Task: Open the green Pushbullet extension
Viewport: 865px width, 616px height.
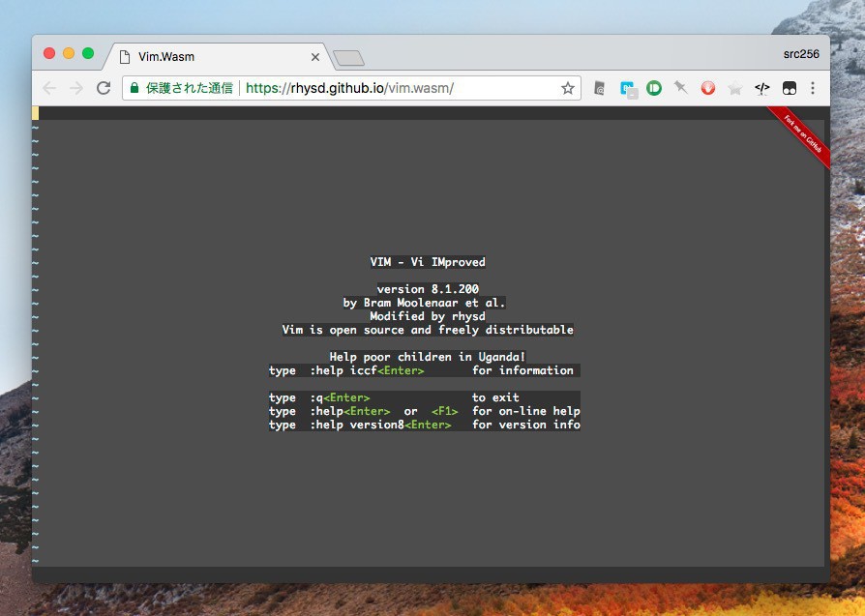Action: pyautogui.click(x=654, y=88)
